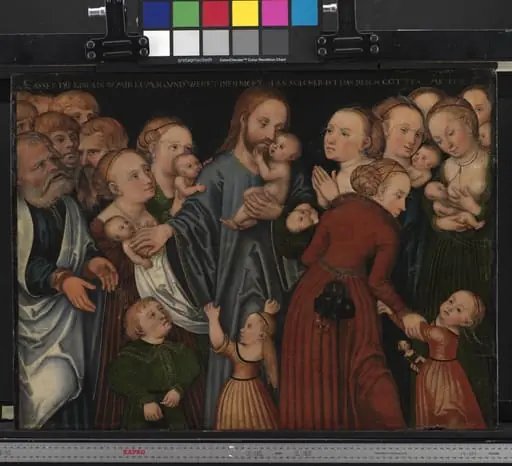Pick the red color chart patch

[216, 14]
